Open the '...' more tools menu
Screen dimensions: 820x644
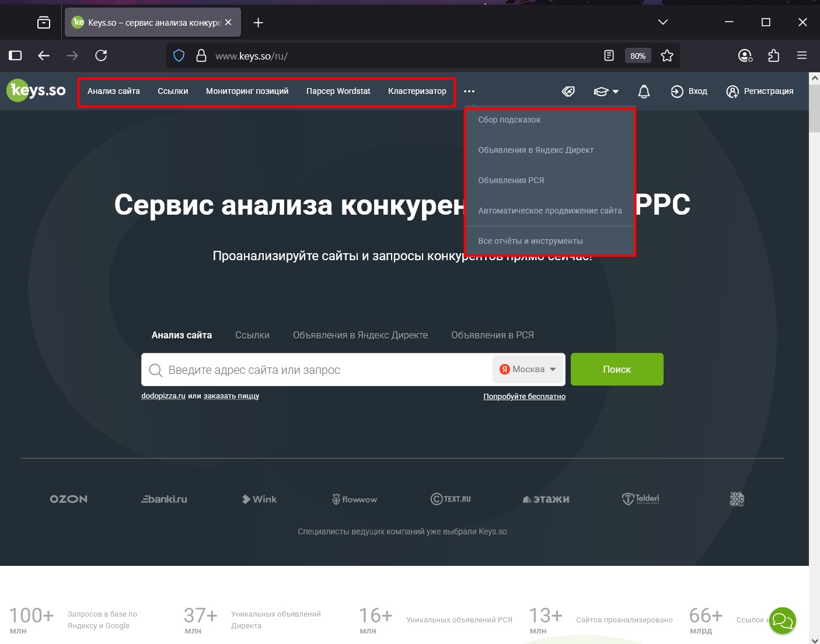(x=469, y=91)
